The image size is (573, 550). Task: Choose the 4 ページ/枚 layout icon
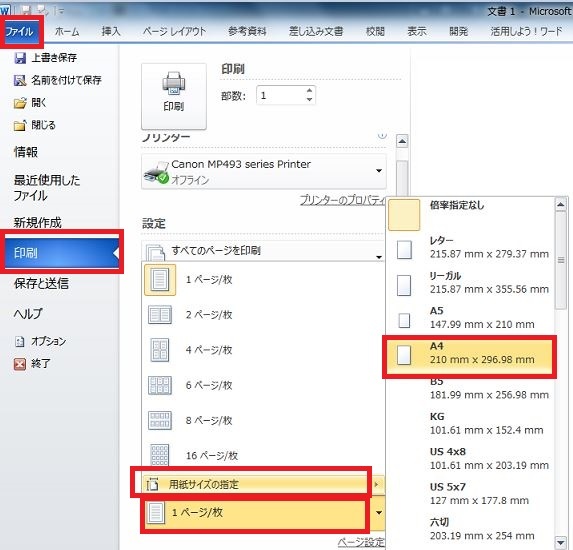pos(160,350)
